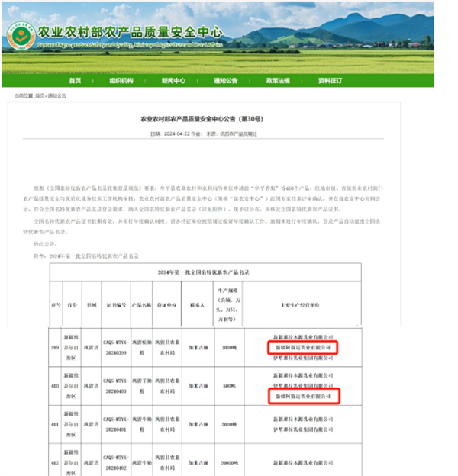Viewport: 458px width, 476px height.
Task: Click the contact person cell in row 400
Action: [198, 386]
